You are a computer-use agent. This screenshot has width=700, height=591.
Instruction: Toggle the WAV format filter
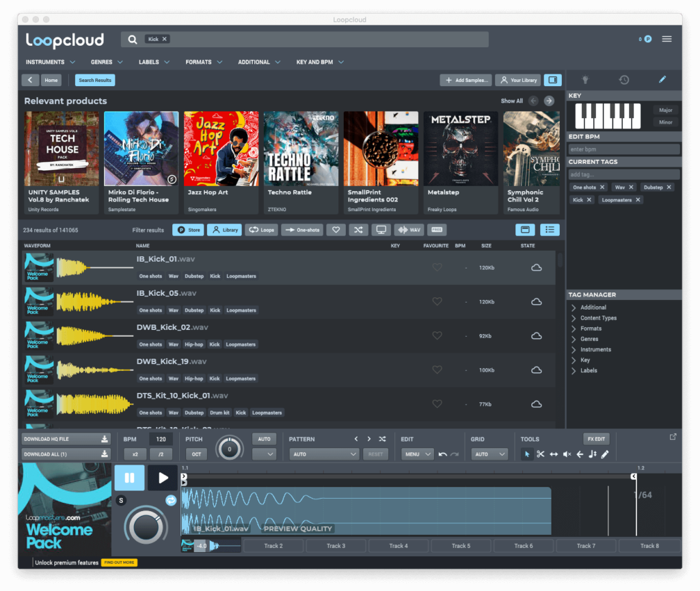[x=409, y=230]
